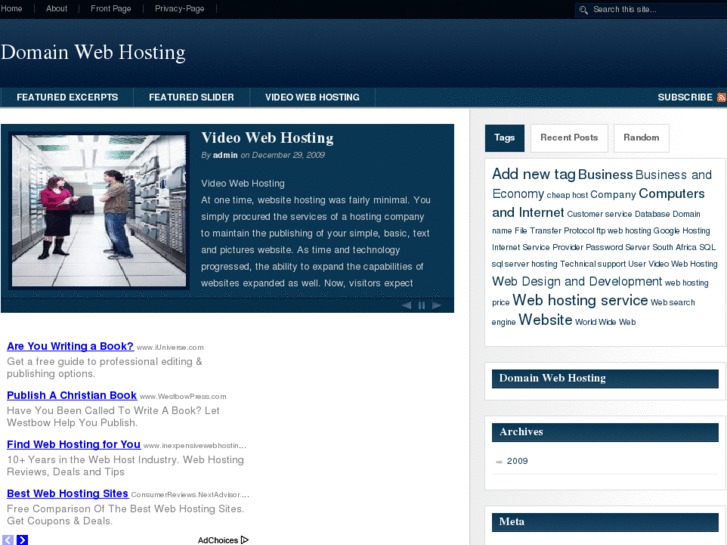This screenshot has height=545, width=727.
Task: Click the previous ads arrow button
Action: click(8, 540)
